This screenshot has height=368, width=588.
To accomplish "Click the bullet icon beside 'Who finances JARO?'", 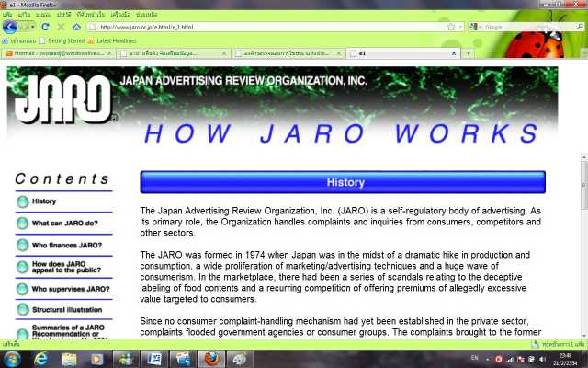I will 22,246.
